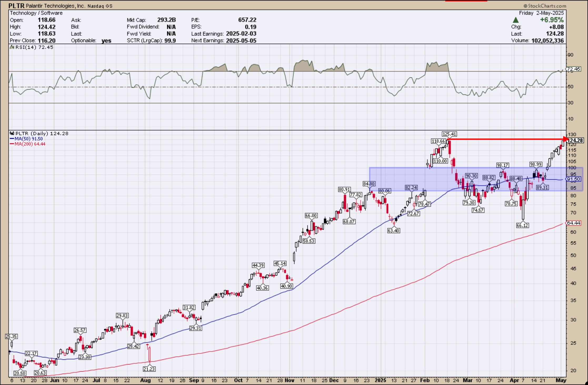Click the Volume value 102,052,336
This screenshot has width=588, height=385.
click(547, 41)
